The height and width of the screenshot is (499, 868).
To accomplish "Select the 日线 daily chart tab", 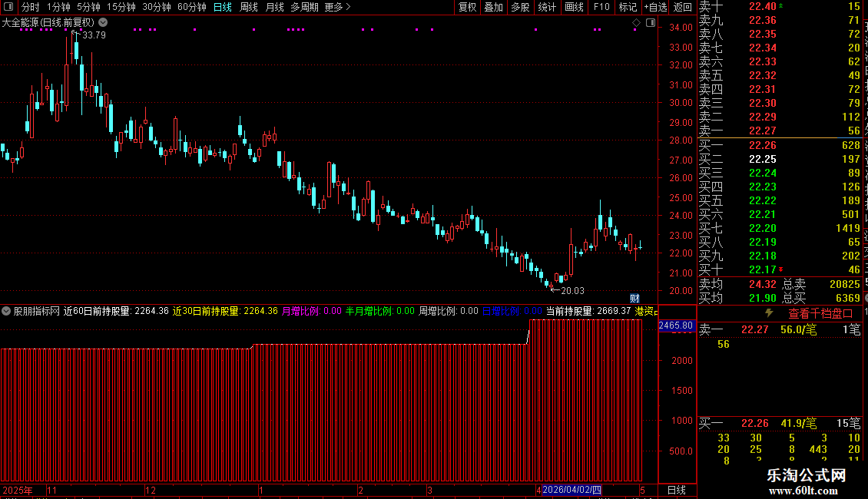I will [x=223, y=7].
